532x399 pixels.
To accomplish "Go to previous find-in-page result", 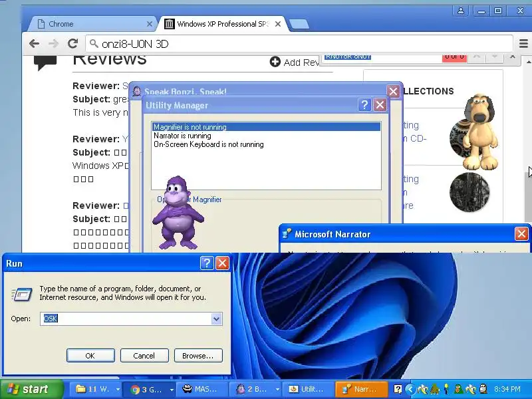I will tap(477, 57).
